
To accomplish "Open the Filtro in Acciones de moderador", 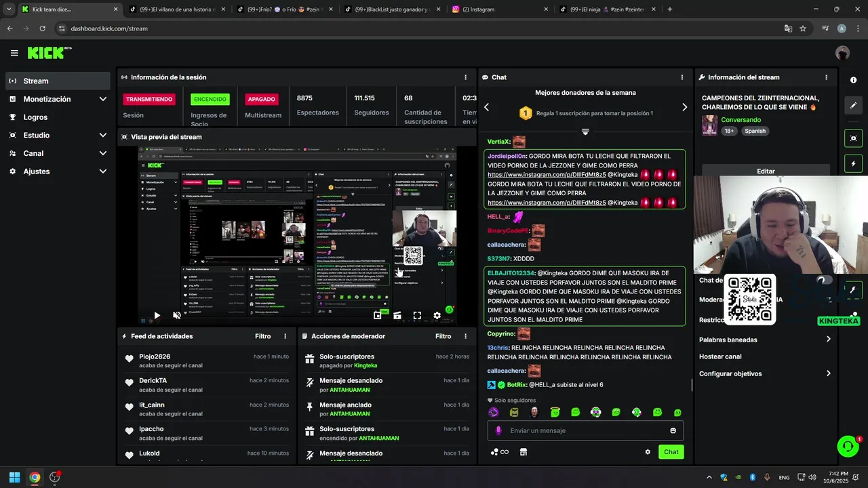I will [x=443, y=336].
